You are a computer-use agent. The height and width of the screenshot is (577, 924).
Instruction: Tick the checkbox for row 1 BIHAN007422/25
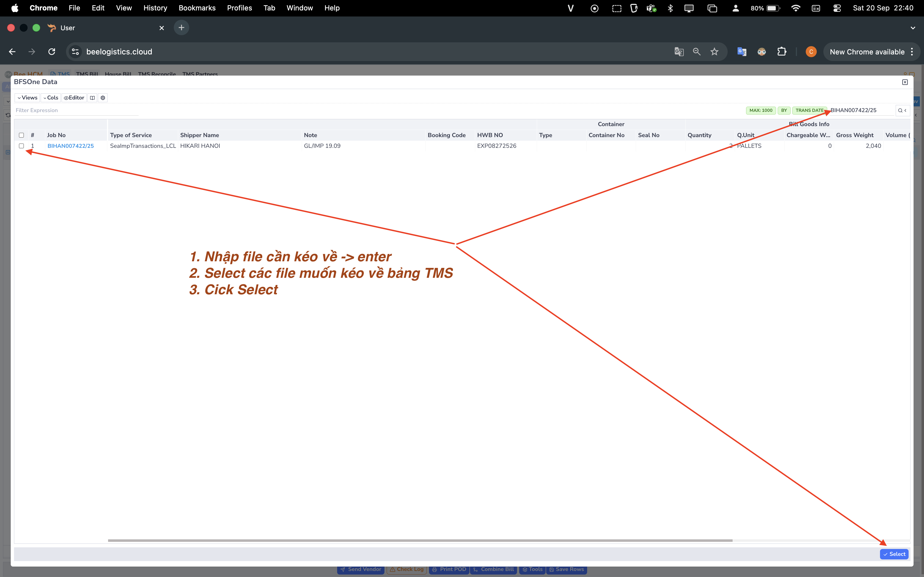(x=21, y=146)
